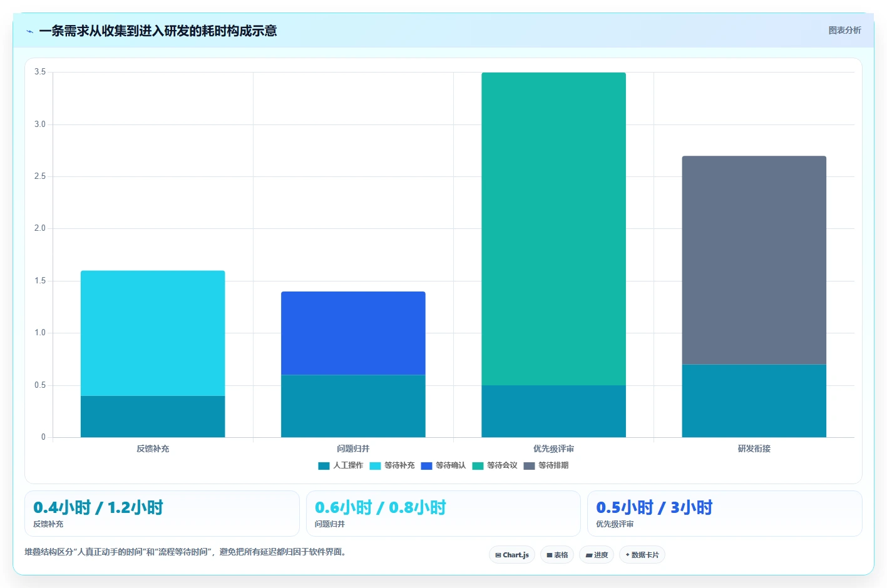The height and width of the screenshot is (588, 887).
Task: Click the 人工操作 base segment of 研发衔接 bar
Action: point(754,401)
